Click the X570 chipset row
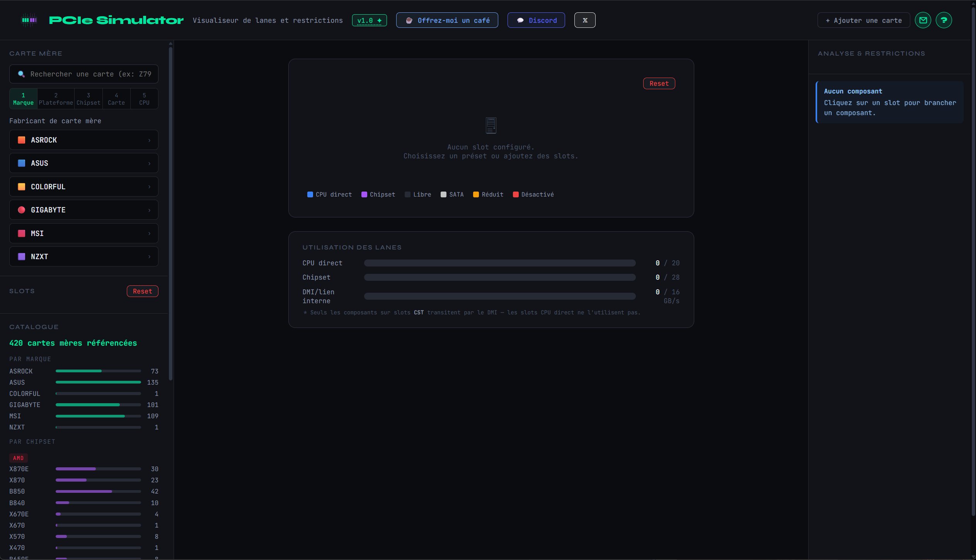Screen dimensions: 976x560 [84, 536]
